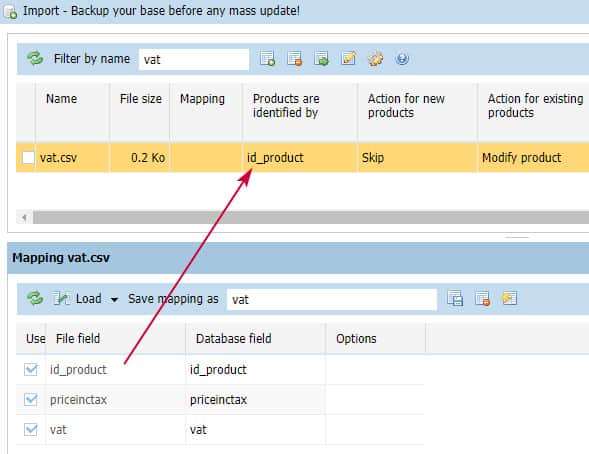The image size is (589, 454).
Task: Click the import file icon with green arrow
Action: pos(322,59)
